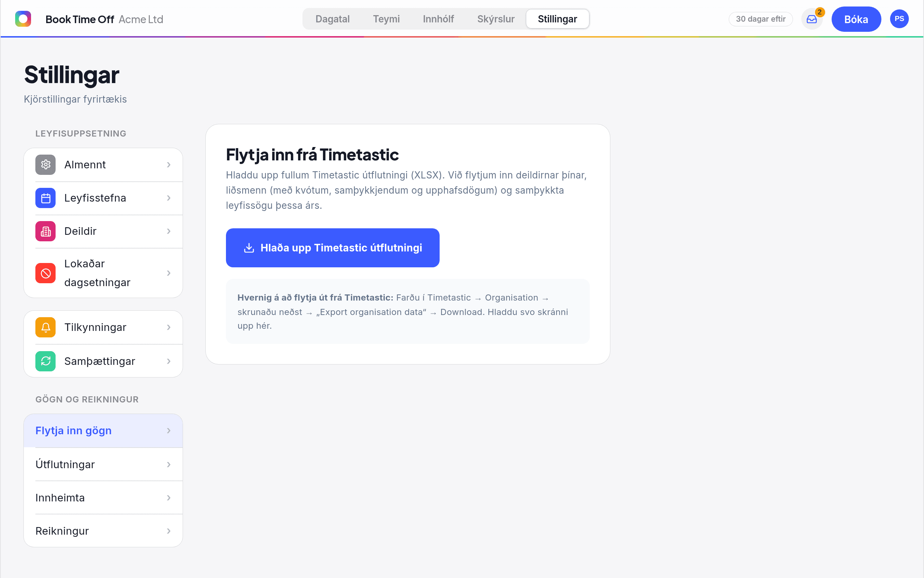Expand the Reikningur row chevron

[169, 531]
